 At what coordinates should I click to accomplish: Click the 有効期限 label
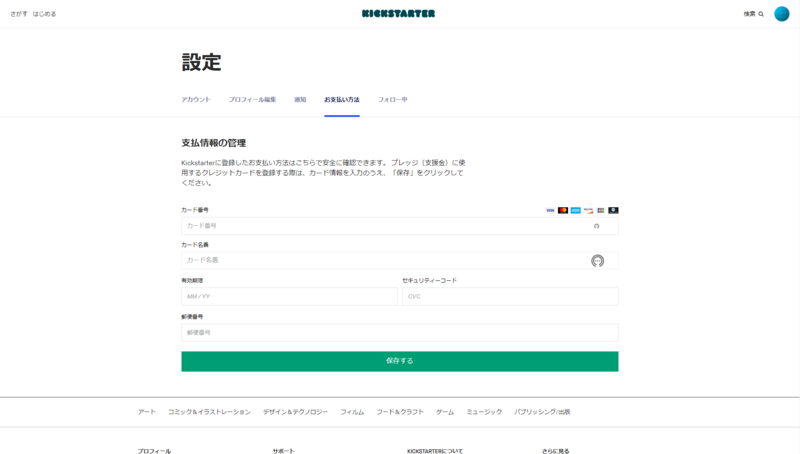click(x=192, y=280)
